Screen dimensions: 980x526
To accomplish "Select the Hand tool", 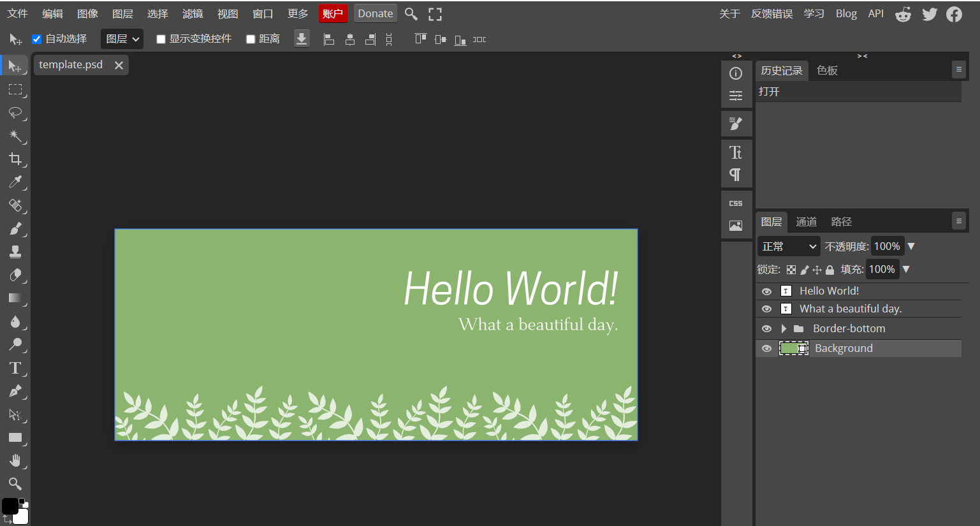I will pyautogui.click(x=15, y=460).
